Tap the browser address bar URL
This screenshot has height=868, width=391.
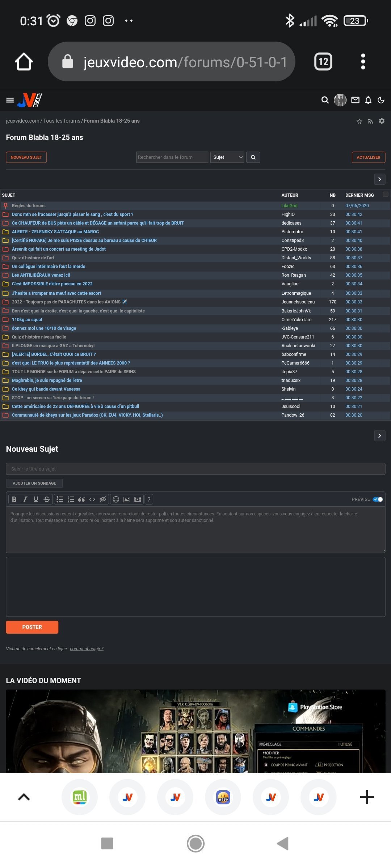(185, 62)
